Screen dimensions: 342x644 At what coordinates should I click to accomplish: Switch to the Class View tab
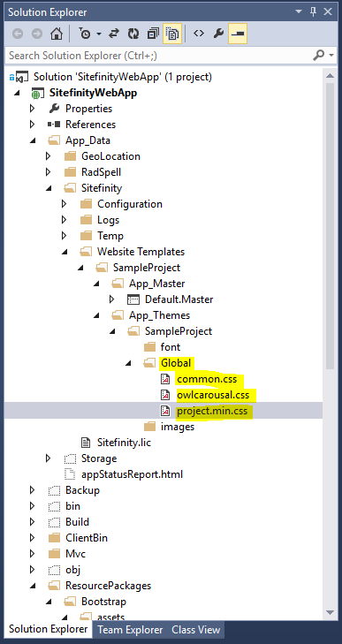point(195,630)
